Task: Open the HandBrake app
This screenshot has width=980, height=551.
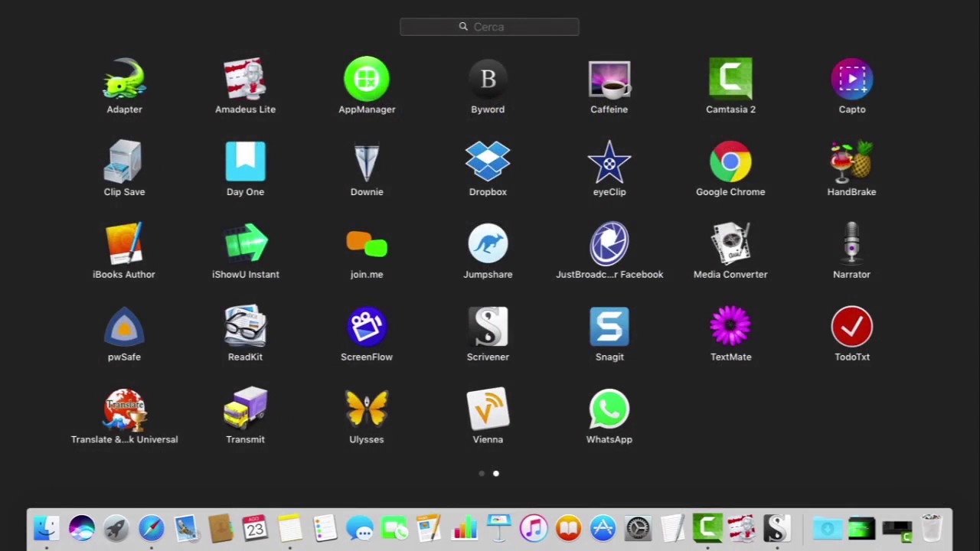Action: (852, 161)
